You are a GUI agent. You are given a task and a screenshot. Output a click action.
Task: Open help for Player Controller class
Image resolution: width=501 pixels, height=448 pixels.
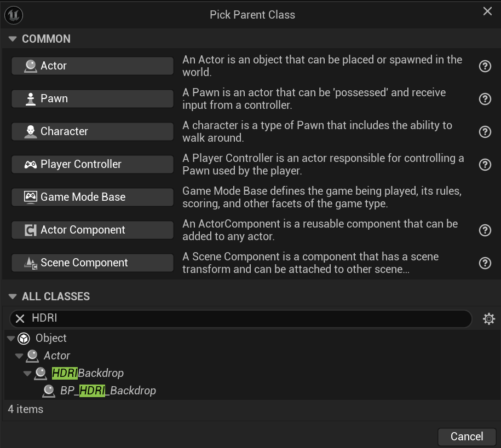click(x=485, y=165)
